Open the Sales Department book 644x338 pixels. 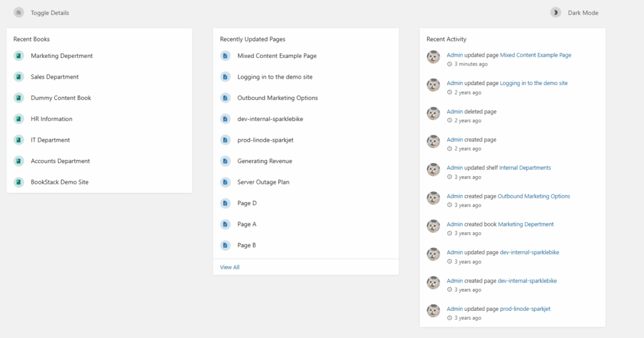tap(55, 77)
